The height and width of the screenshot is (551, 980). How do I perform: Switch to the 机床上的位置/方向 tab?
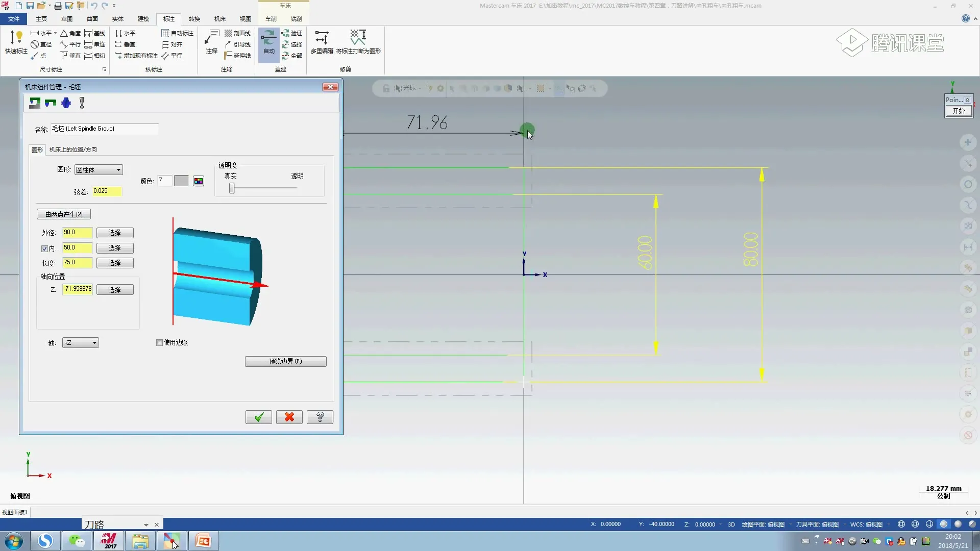[x=73, y=149]
